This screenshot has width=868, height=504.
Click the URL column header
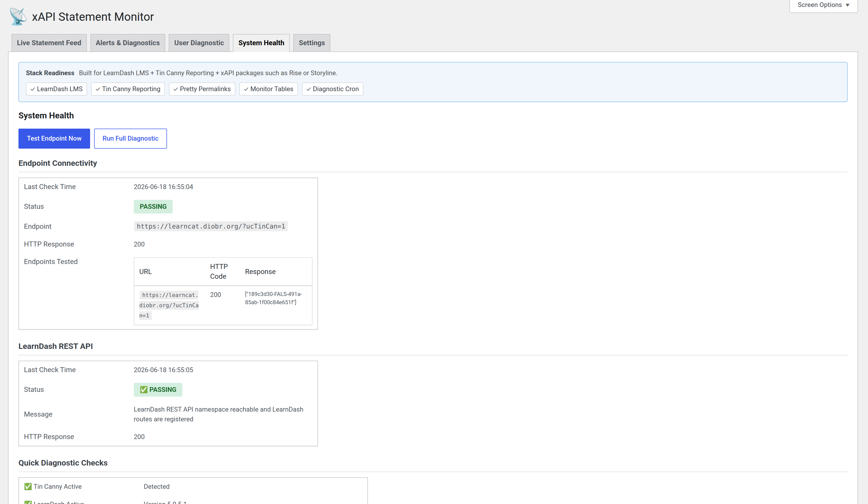point(145,272)
